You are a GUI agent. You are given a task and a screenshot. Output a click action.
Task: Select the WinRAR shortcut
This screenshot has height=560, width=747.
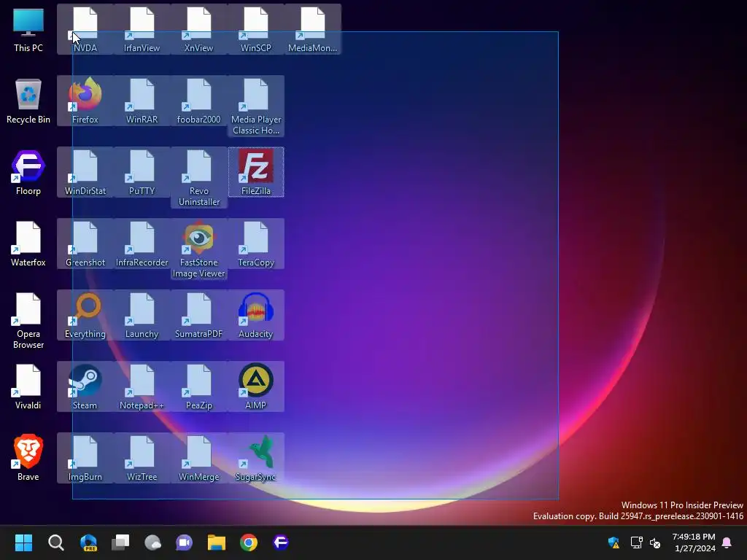pos(142,101)
